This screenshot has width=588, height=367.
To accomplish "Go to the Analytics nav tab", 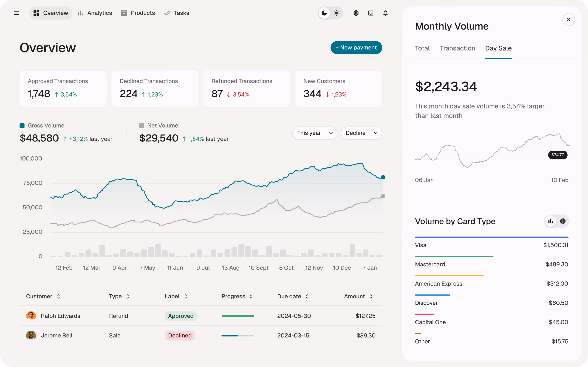I will tap(95, 13).
